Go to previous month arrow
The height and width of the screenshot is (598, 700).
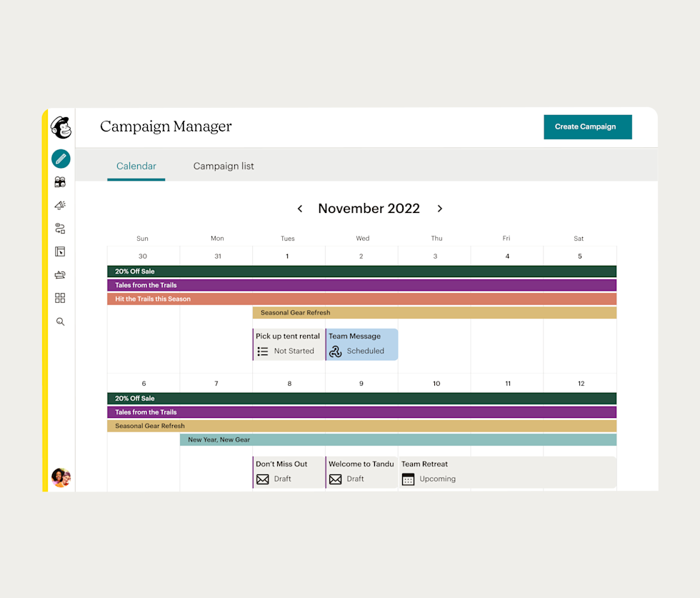[x=300, y=209]
